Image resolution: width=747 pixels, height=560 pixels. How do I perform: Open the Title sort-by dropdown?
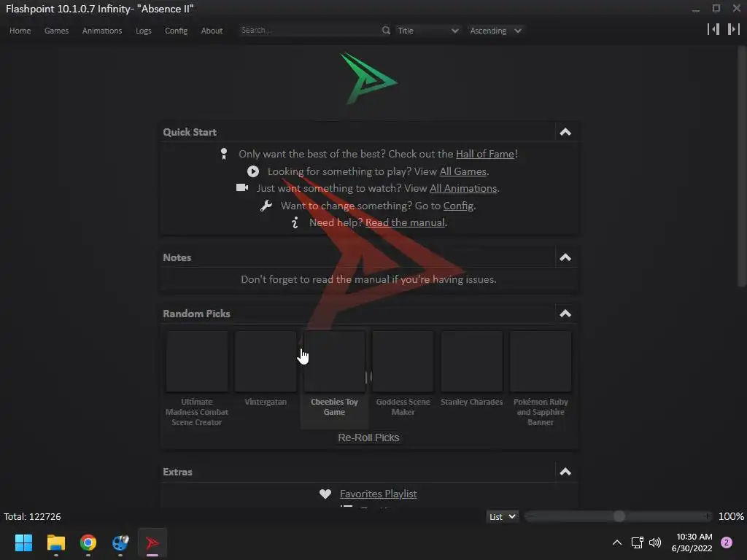click(427, 31)
